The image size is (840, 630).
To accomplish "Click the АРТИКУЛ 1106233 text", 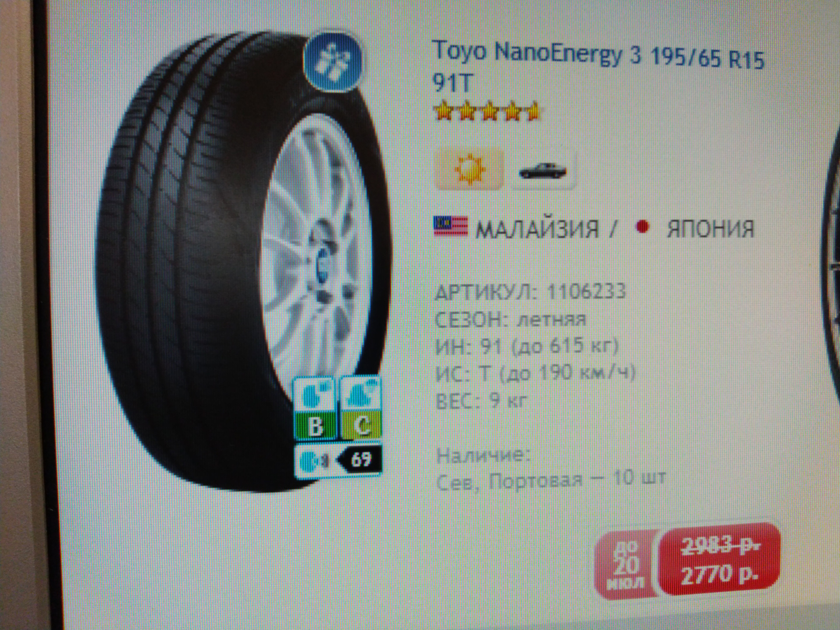I will pyautogui.click(x=530, y=292).
